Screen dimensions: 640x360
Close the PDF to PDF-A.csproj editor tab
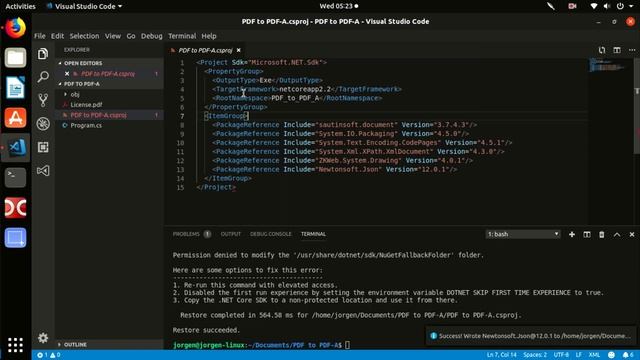click(x=238, y=50)
